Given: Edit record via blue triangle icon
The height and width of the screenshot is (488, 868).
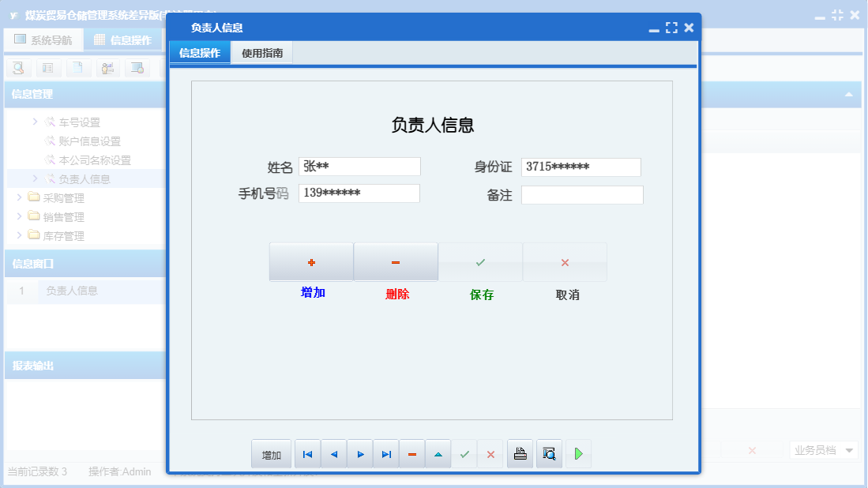Looking at the screenshot, I should [438, 453].
